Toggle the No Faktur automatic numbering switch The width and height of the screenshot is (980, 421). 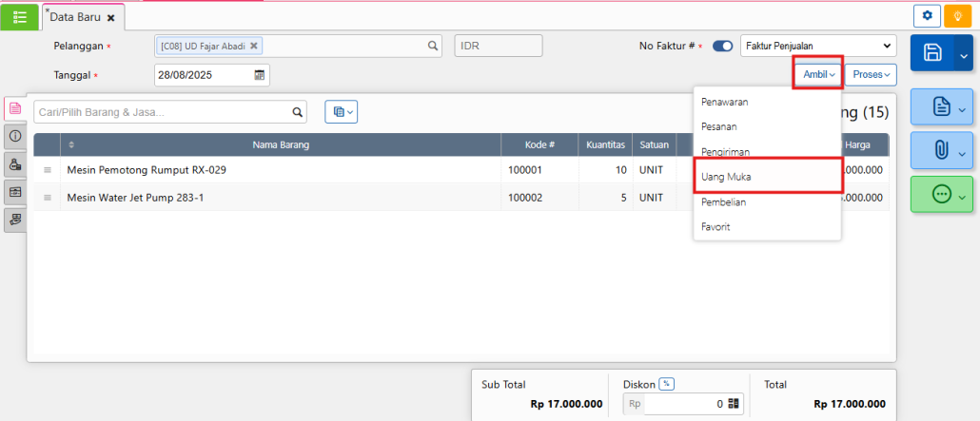[722, 46]
